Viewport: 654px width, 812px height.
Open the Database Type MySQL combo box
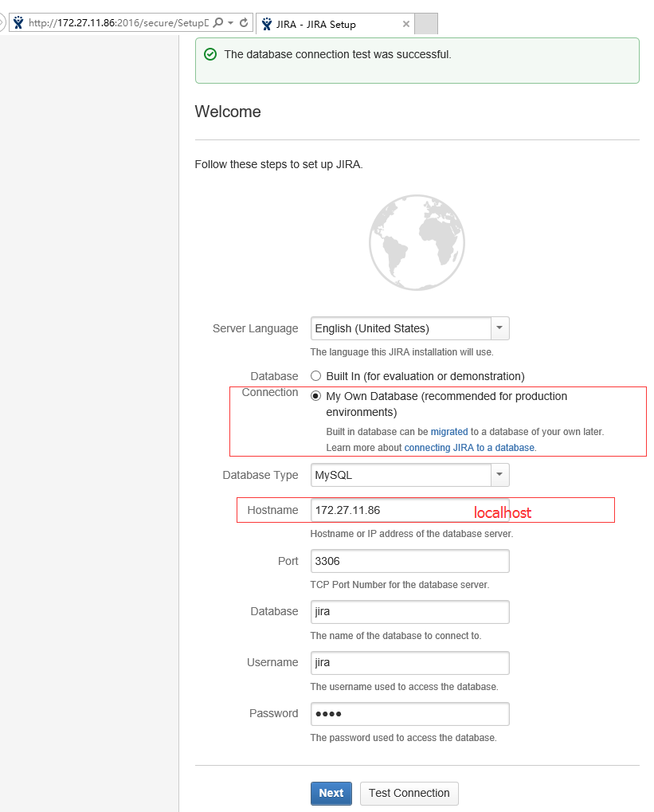409,475
